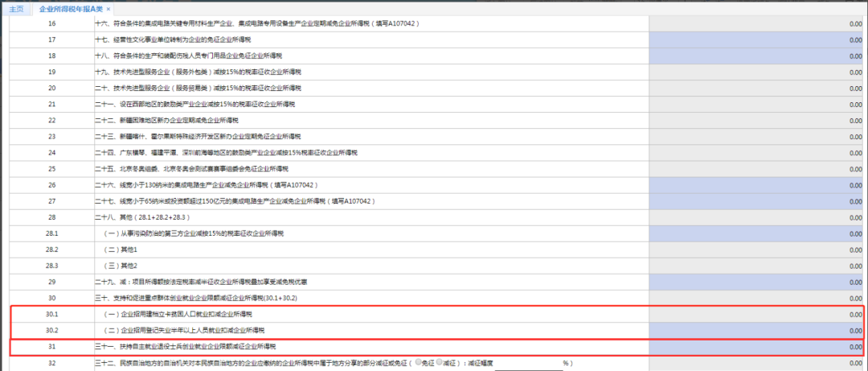
Task: Click the amount field for row 28.2
Action: pyautogui.click(x=756, y=249)
